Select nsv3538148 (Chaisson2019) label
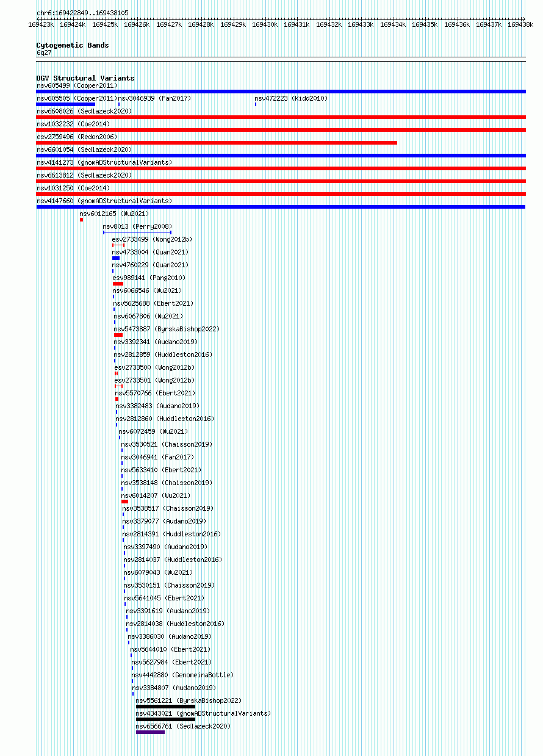This screenshot has width=543, height=756. 167,483
